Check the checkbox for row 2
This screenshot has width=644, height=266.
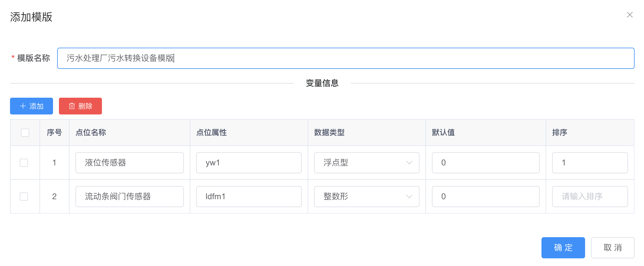click(x=24, y=197)
